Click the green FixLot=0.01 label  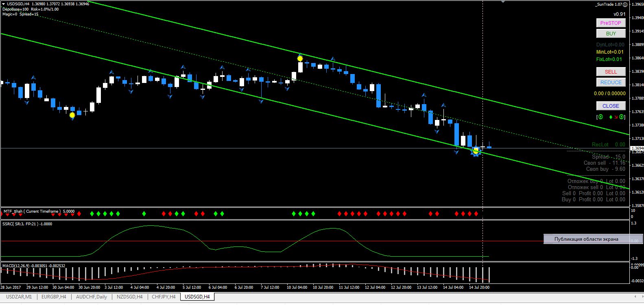[x=609, y=59]
